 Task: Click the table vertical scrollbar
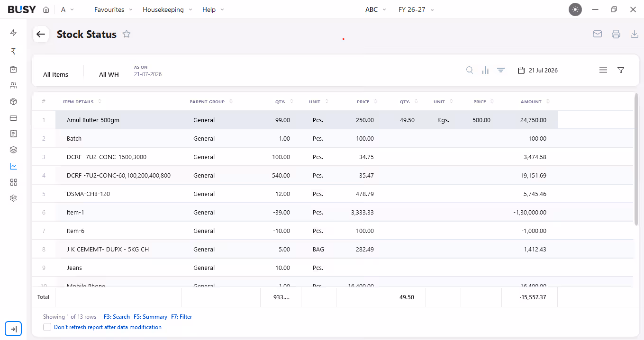(636, 159)
